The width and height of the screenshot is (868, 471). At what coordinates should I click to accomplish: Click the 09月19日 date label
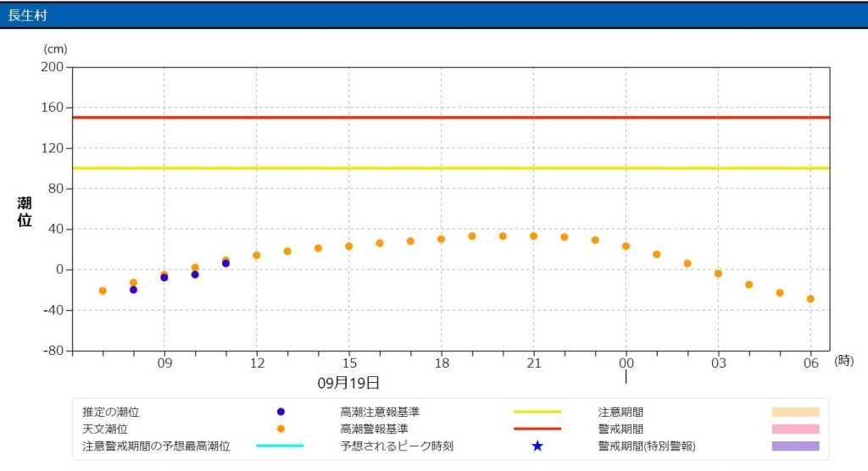pyautogui.click(x=348, y=382)
